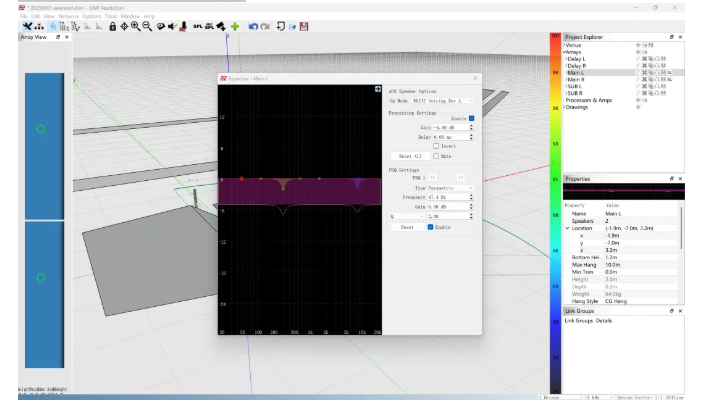Open the Network menu
This screenshot has width=702, height=412.
pyautogui.click(x=68, y=16)
